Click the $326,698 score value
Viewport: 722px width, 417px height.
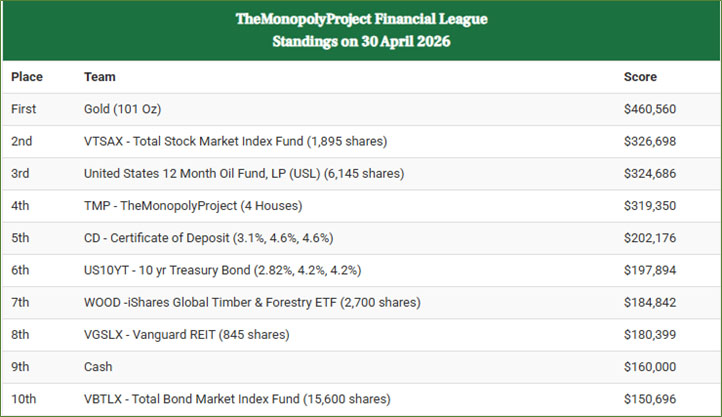tap(650, 141)
